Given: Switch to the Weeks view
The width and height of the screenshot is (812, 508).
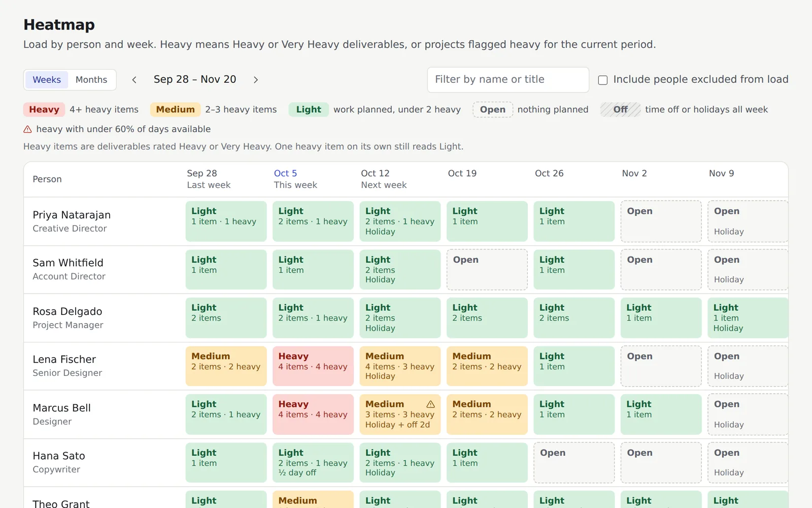Looking at the screenshot, I should coord(47,80).
